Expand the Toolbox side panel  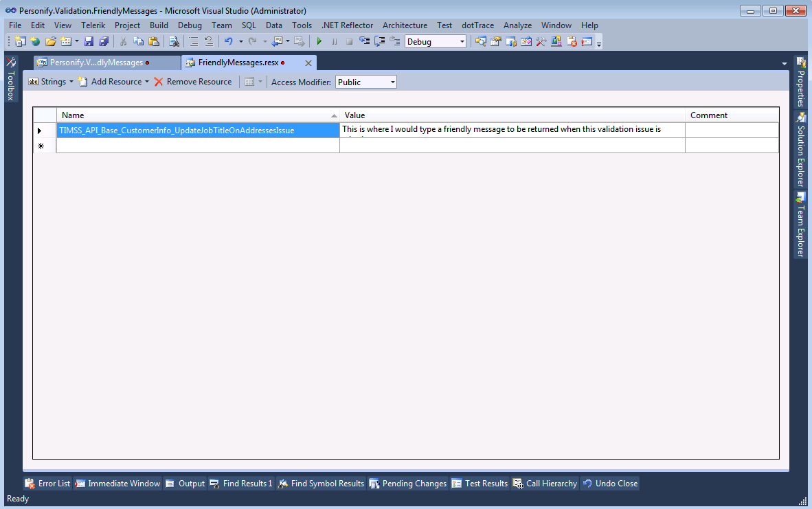[x=11, y=78]
